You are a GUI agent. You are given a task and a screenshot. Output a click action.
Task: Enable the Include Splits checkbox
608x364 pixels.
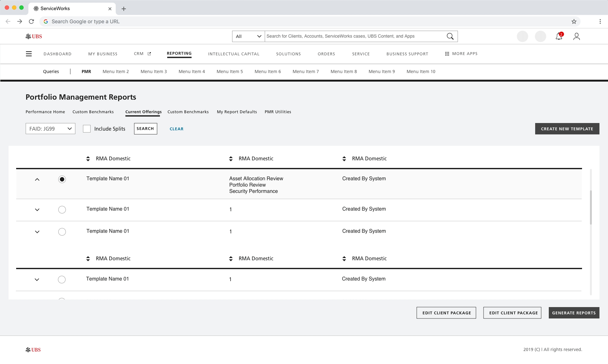pos(86,129)
